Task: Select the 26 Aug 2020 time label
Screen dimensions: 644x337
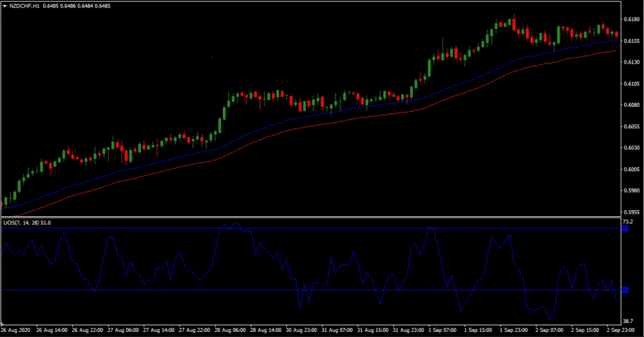Action: [x=16, y=329]
